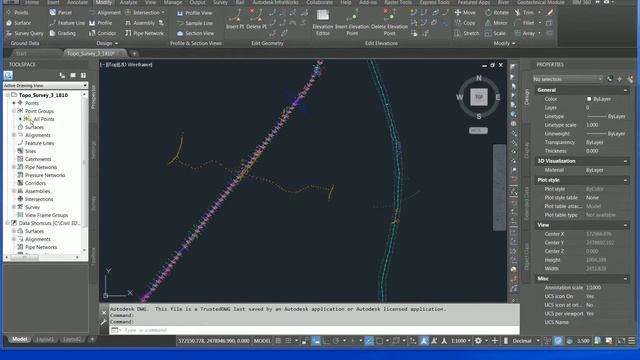Collapse the General properties section
640x360 pixels.
625,90
